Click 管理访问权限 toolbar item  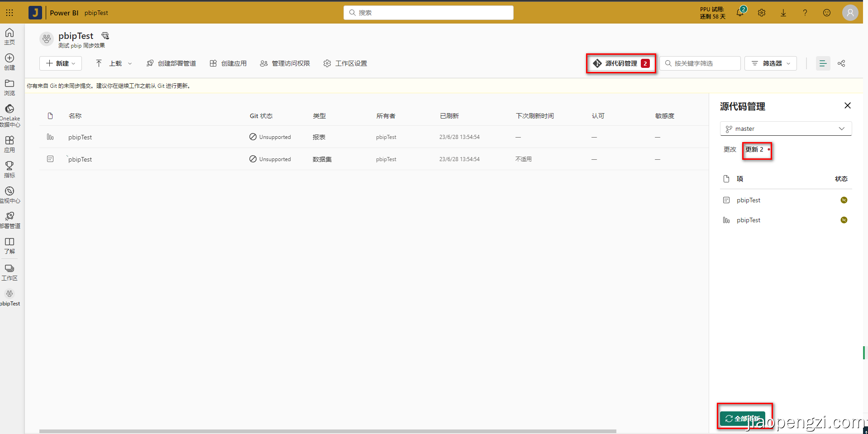[285, 63]
